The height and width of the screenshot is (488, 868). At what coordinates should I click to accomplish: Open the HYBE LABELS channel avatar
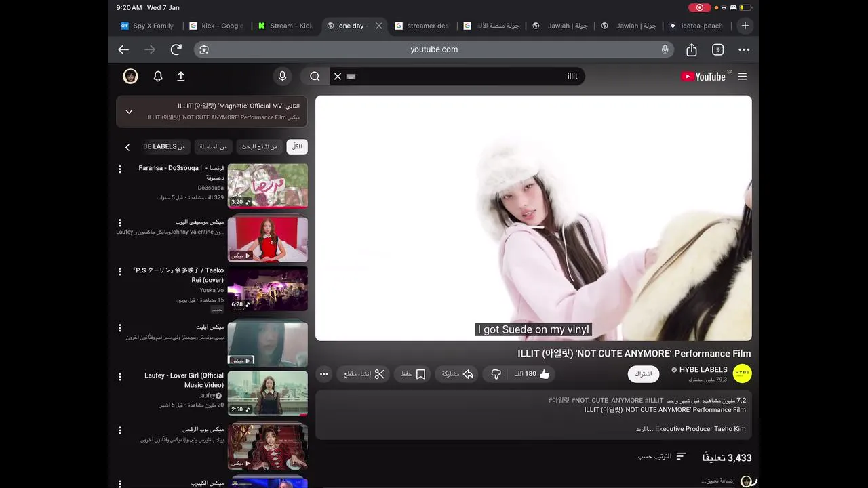[743, 373]
